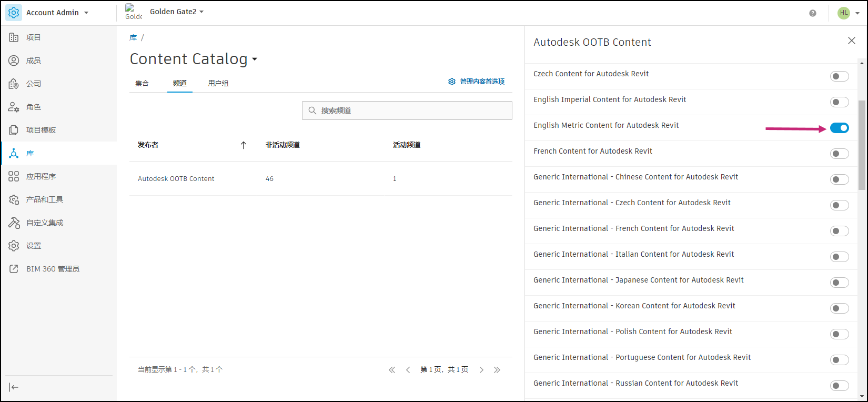Enable Generic International - Czech Content toggle

point(840,205)
